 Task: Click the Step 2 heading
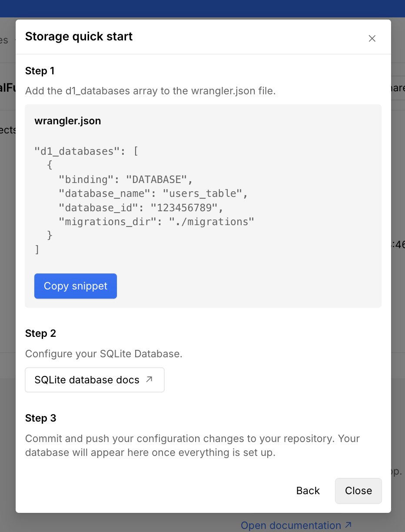pyautogui.click(x=40, y=333)
